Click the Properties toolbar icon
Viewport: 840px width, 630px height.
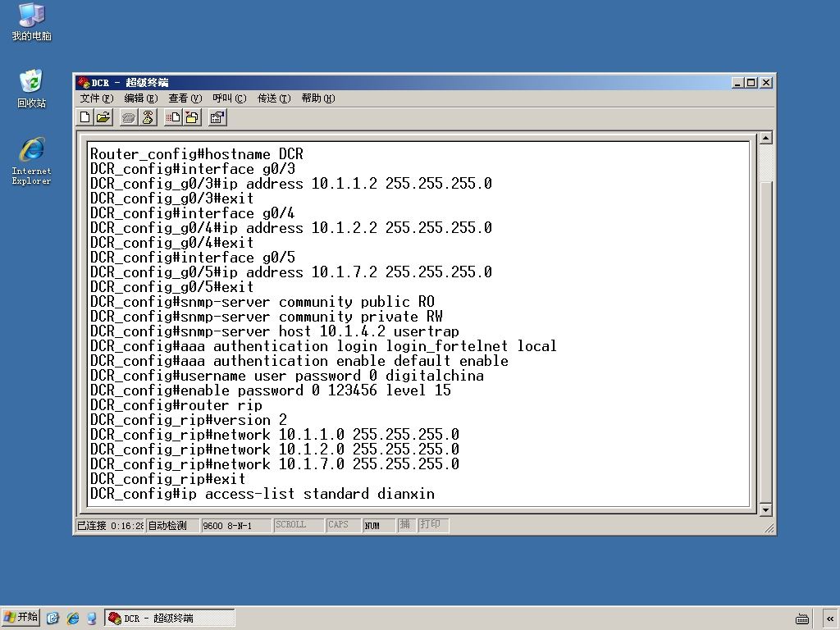pos(217,117)
